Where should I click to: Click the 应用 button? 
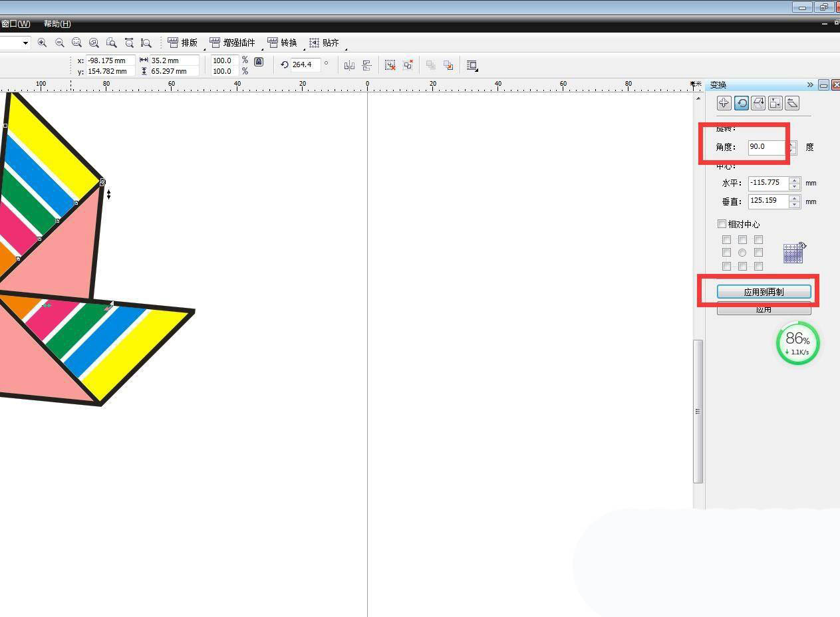pos(764,310)
